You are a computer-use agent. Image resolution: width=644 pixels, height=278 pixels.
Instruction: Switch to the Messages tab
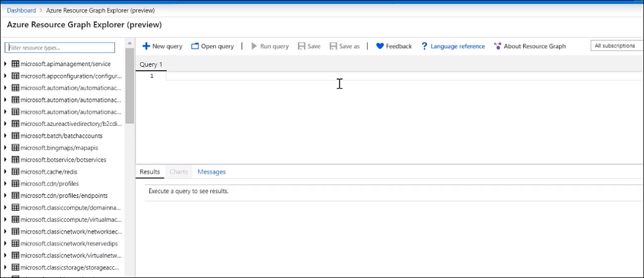click(x=211, y=171)
